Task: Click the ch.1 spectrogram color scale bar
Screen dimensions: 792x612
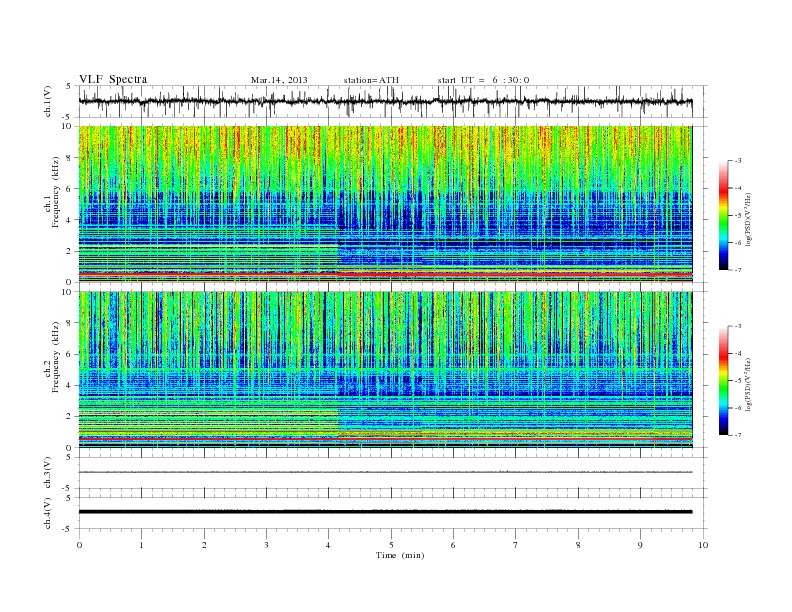Action: tap(723, 215)
